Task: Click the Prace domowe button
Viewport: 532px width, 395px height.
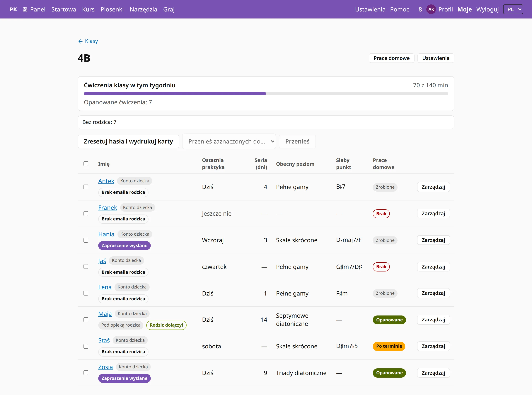Action: click(391, 58)
